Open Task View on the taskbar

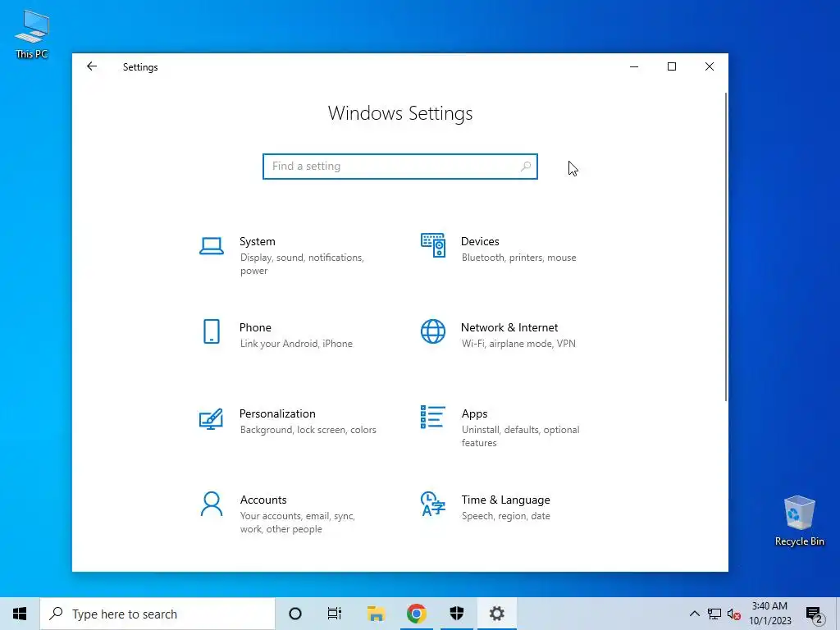(335, 614)
